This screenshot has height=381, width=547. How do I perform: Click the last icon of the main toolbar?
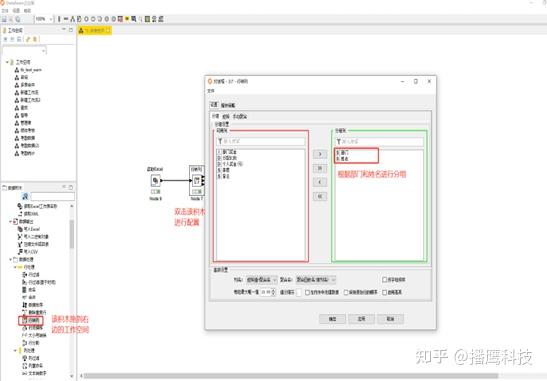click(x=161, y=19)
